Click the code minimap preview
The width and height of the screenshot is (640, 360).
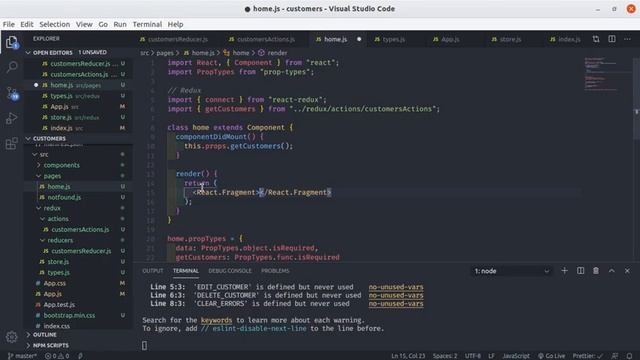coord(606,74)
